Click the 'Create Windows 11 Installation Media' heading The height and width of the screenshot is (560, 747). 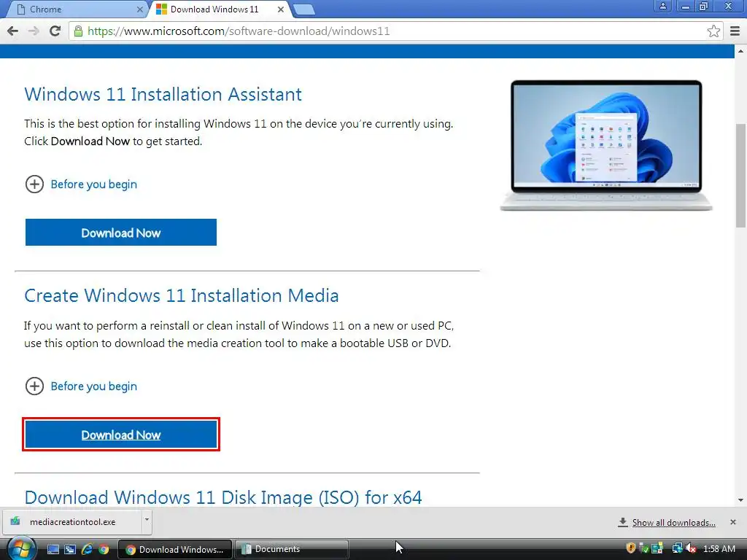[181, 296]
